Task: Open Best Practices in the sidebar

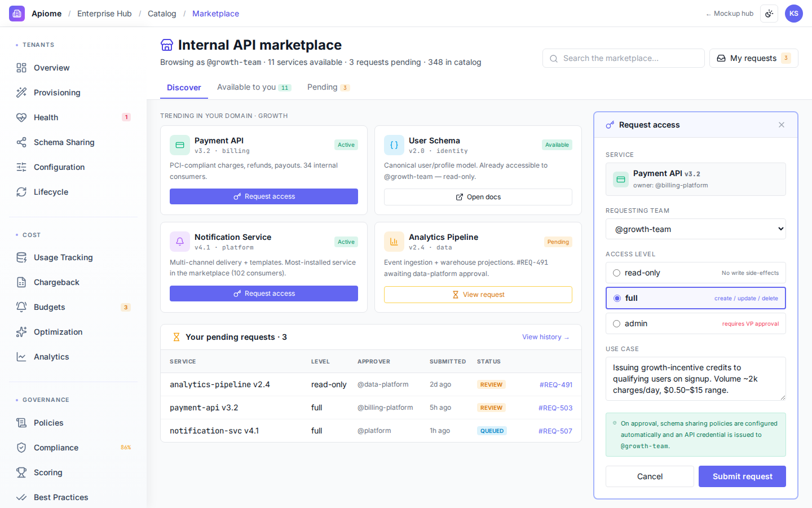Action: click(x=73, y=497)
